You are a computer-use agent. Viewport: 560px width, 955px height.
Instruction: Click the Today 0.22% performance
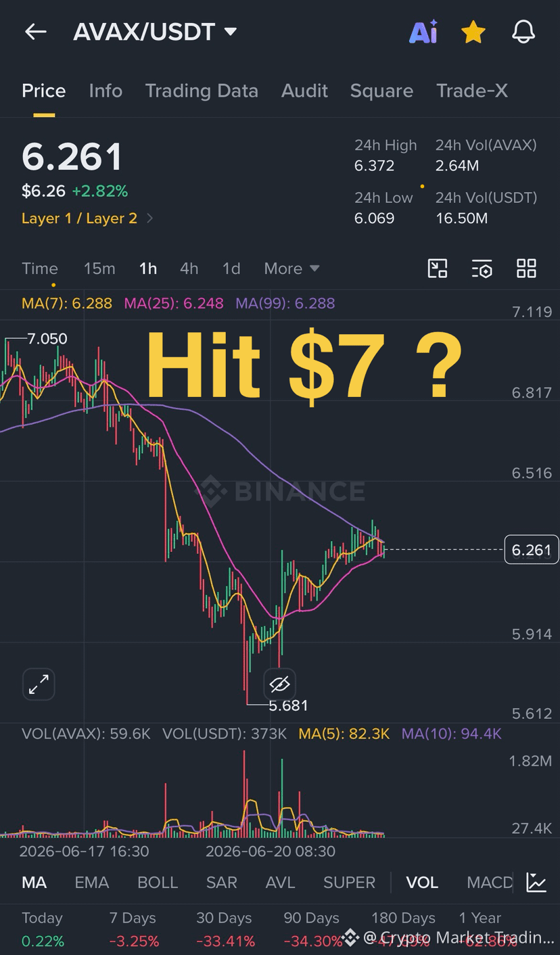click(43, 930)
